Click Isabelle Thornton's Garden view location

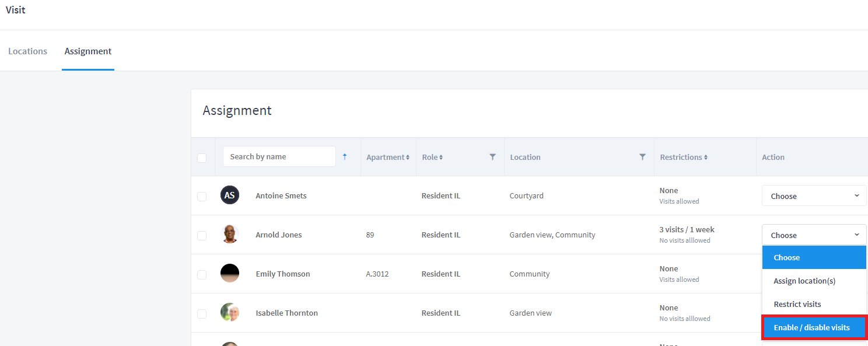(531, 313)
